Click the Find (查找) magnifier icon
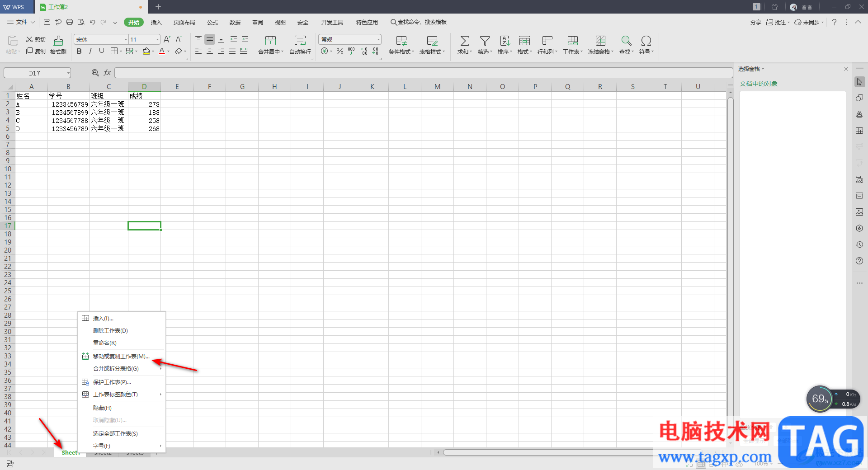This screenshot has width=868, height=470. pyautogui.click(x=626, y=41)
